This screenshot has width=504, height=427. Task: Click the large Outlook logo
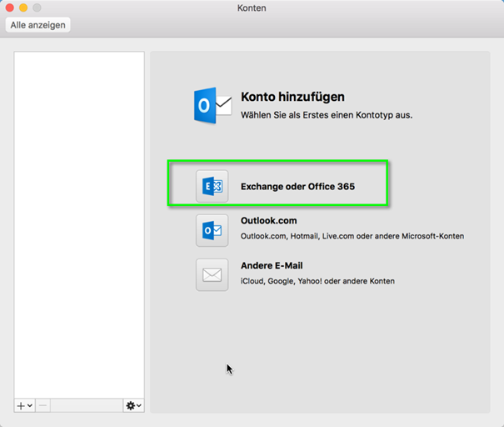click(212, 104)
